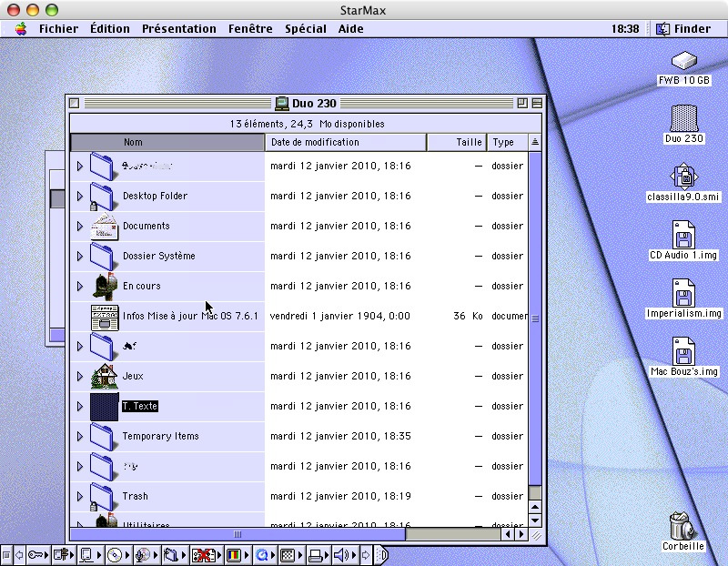Select the Documents folder icon in the list
The image size is (728, 566).
click(104, 226)
